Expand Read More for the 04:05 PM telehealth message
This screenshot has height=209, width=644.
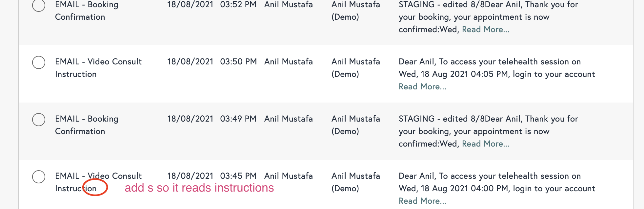tap(422, 87)
